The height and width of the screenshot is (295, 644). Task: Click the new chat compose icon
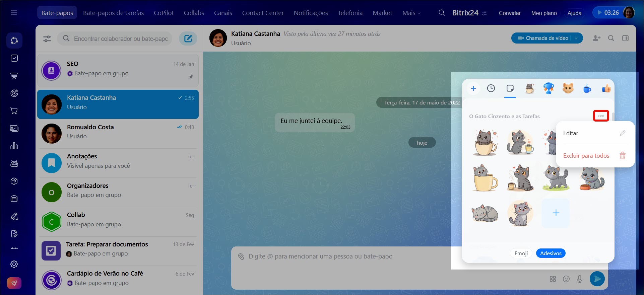188,39
